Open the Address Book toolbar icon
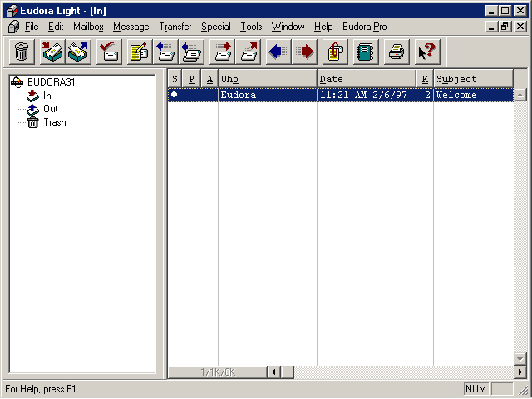The width and height of the screenshot is (532, 399). coord(366,52)
